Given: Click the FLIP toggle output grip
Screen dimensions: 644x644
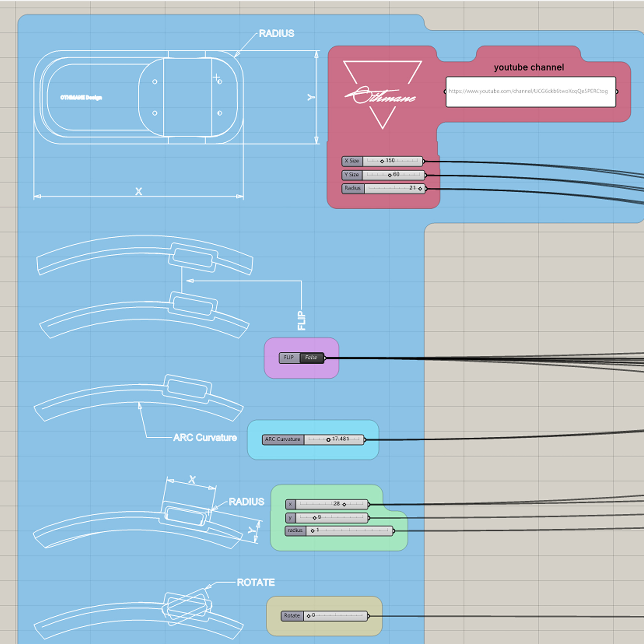Looking at the screenshot, I should point(325,358).
